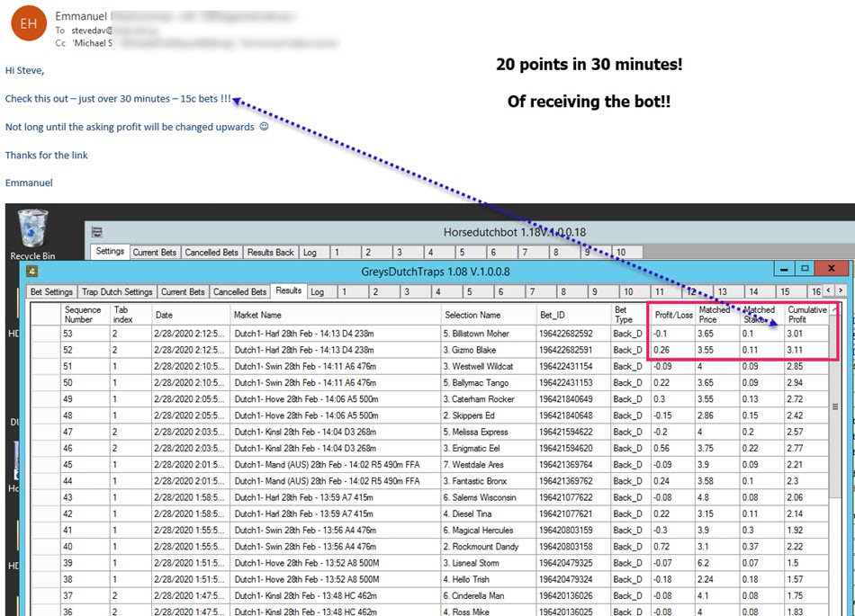This screenshot has height=616, width=855.
Task: Maximize the GreysDutchTraps window
Action: 805,269
